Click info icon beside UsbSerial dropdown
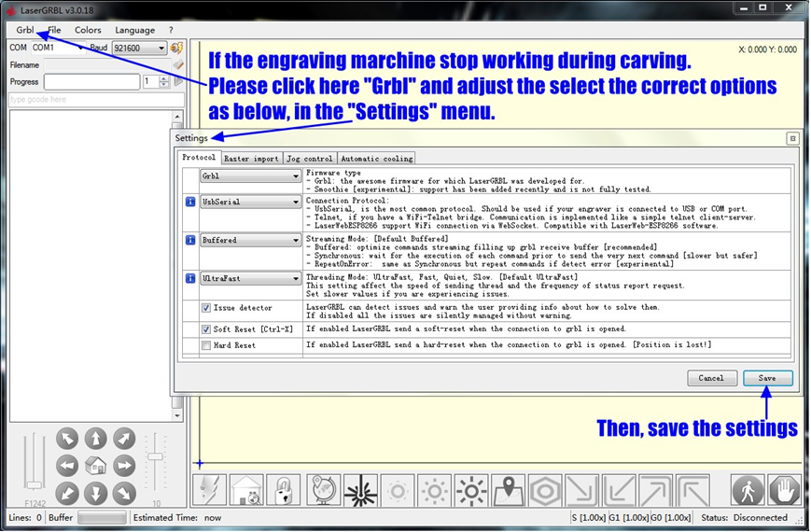811x532 pixels. 190,202
